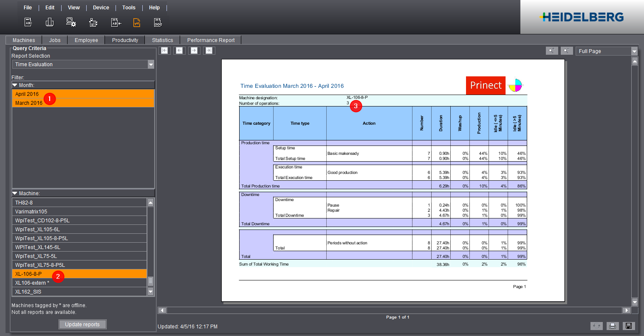Screen dimensions: 644x336
Task: Select machine WpiTest_XL105-8-P5L
Action: [x=79, y=238]
